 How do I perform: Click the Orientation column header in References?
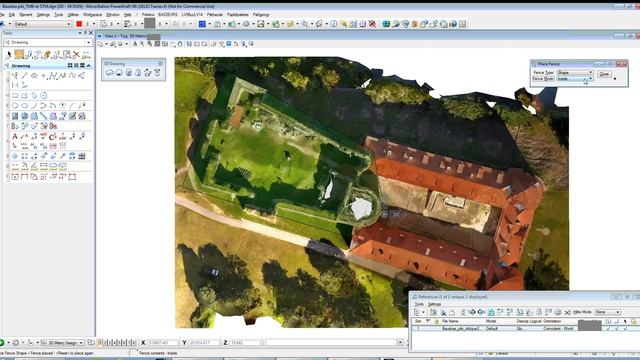(x=552, y=322)
